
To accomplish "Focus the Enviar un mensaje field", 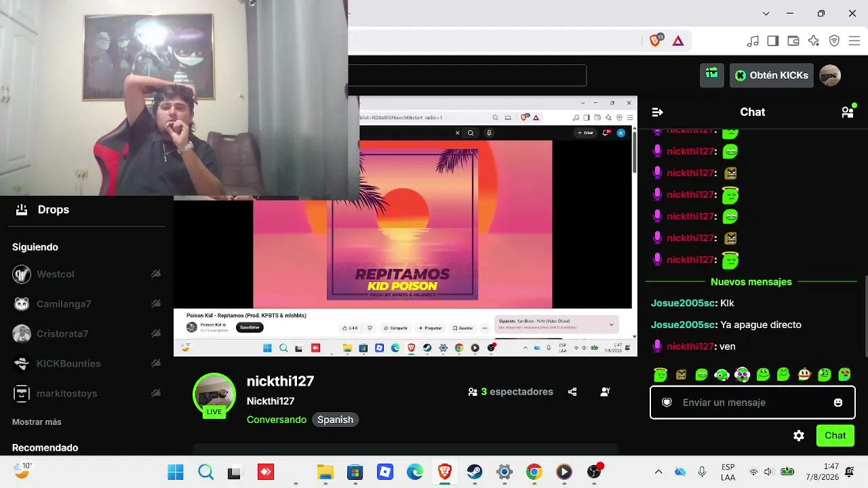I will 751,403.
